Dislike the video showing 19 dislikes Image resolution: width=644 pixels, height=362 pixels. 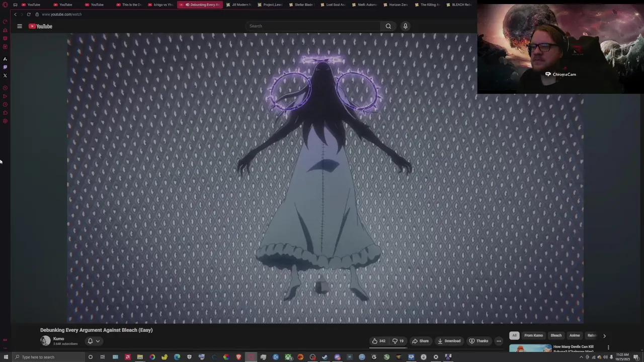pyautogui.click(x=398, y=341)
